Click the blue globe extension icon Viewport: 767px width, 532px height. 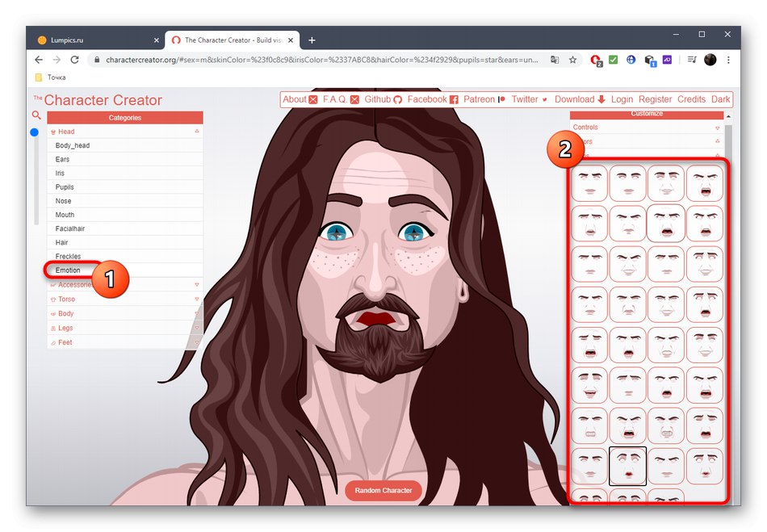coord(631,60)
